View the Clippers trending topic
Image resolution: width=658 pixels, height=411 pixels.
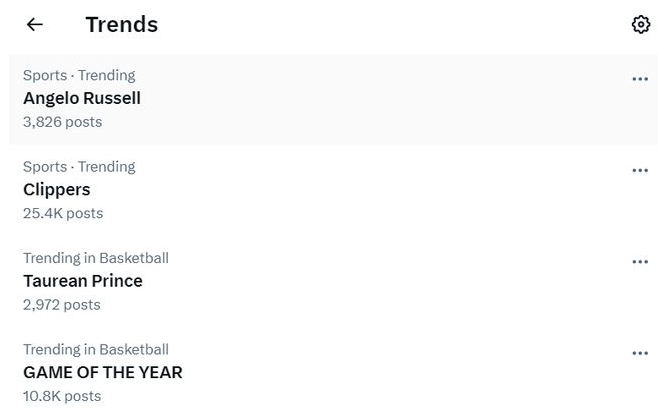click(x=57, y=190)
